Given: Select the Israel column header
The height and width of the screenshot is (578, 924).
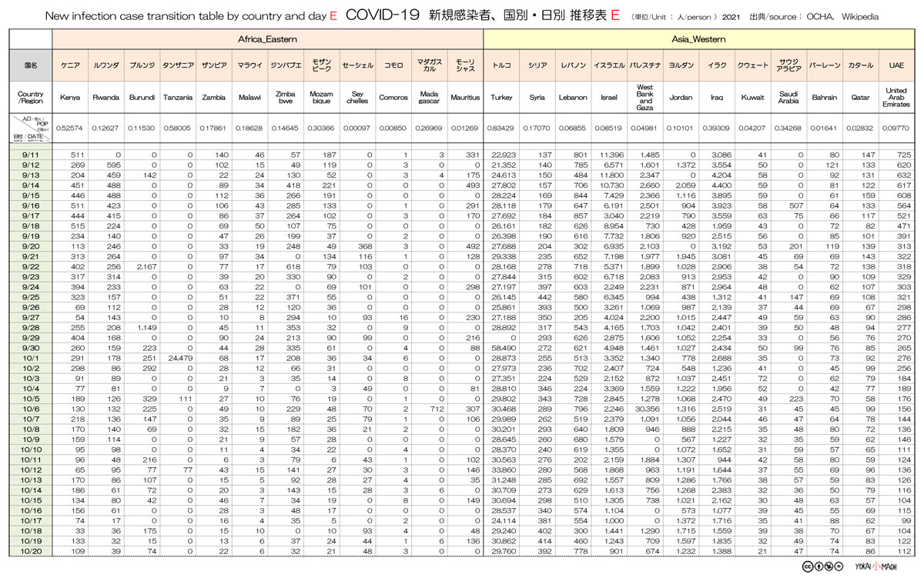Looking at the screenshot, I should [609, 98].
